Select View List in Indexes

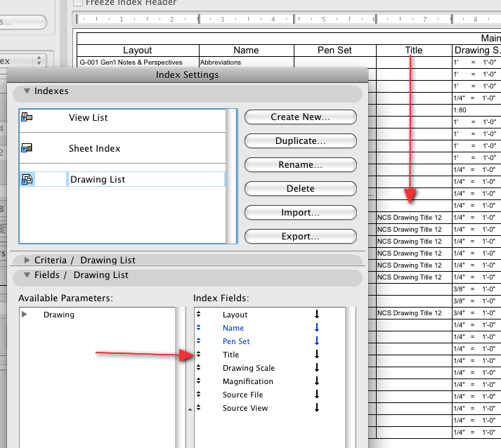coord(89,117)
